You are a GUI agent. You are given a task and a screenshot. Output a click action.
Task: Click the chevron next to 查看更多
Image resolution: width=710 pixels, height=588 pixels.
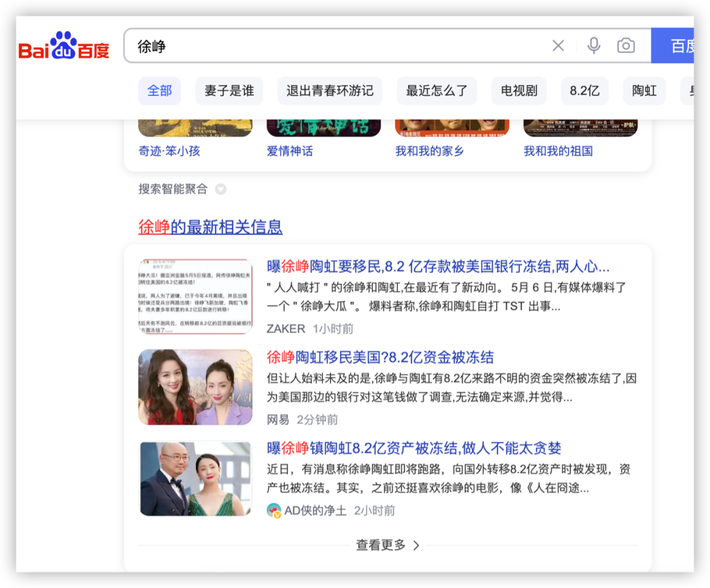417,545
